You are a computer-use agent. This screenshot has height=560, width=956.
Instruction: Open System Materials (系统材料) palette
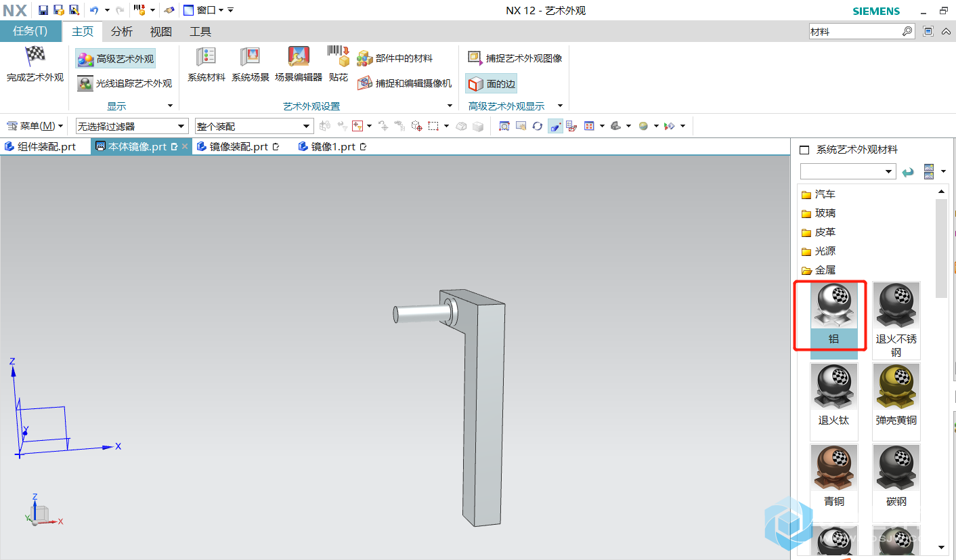tap(207, 65)
